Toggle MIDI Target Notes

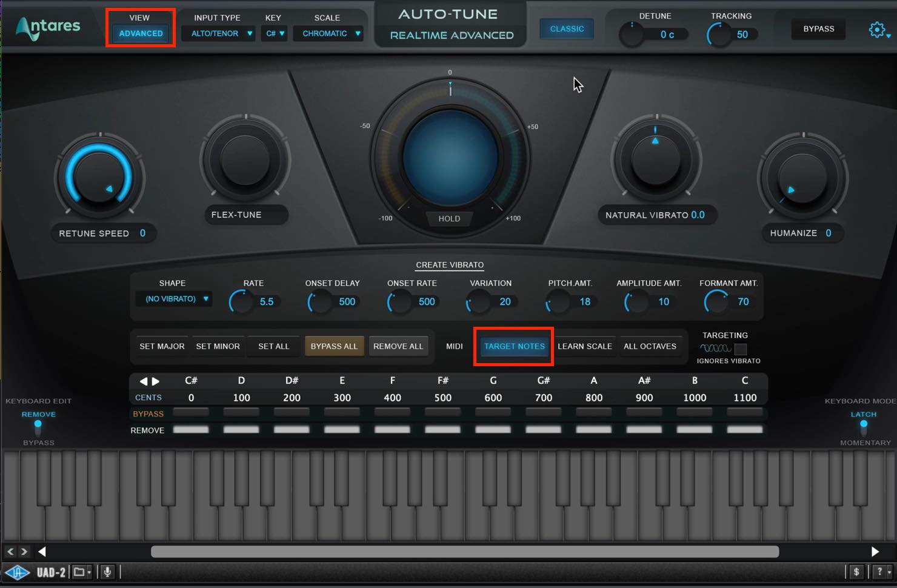point(514,346)
